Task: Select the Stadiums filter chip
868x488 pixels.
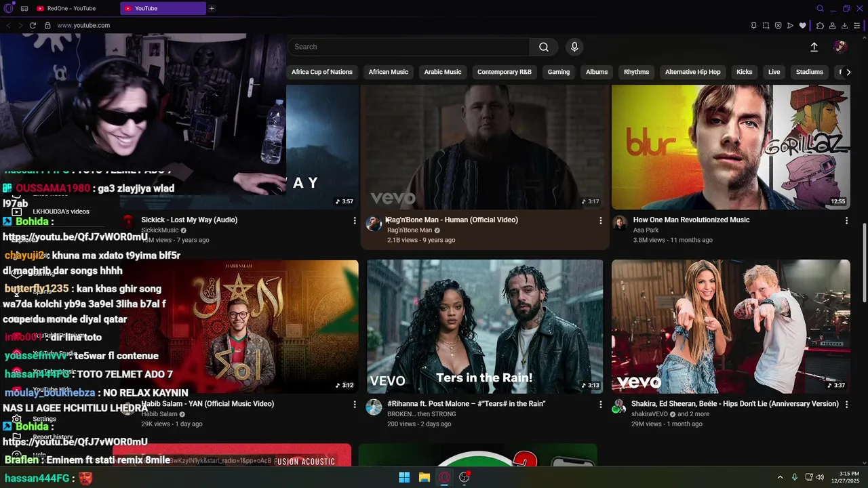Action: tap(810, 72)
